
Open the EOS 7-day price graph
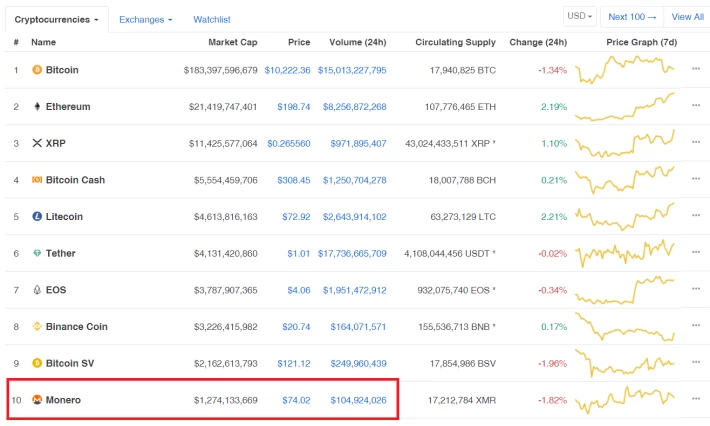(x=625, y=290)
